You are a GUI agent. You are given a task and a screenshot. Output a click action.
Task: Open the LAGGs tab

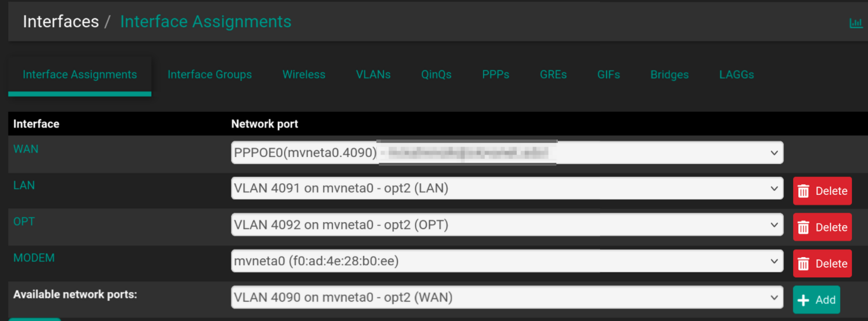(x=737, y=74)
